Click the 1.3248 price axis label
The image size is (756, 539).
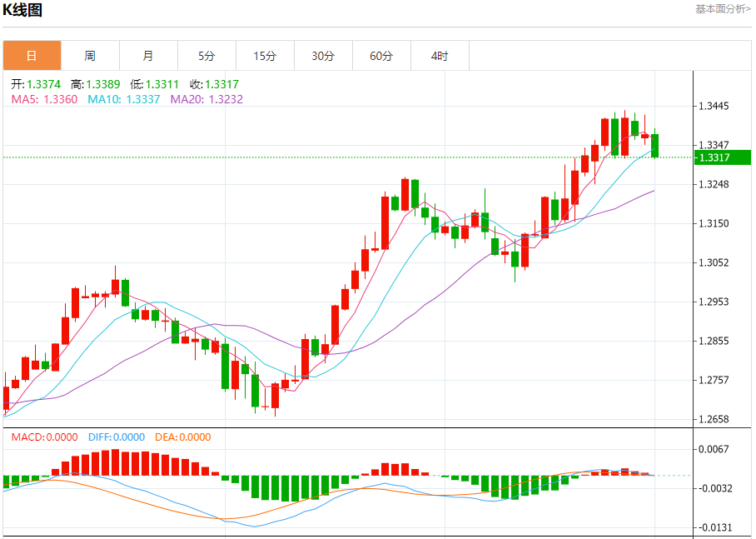pos(714,184)
